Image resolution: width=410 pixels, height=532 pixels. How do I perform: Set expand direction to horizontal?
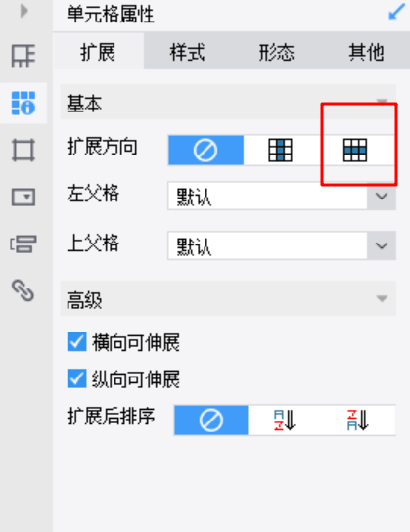(355, 150)
